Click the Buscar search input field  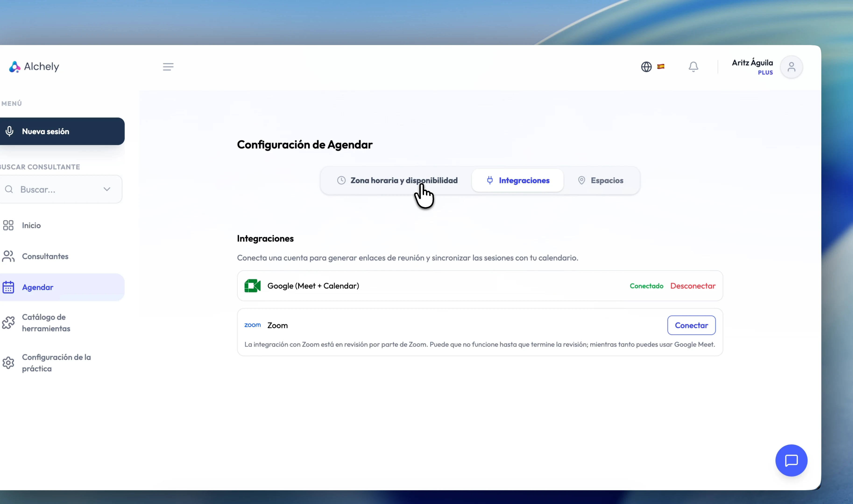pyautogui.click(x=61, y=189)
